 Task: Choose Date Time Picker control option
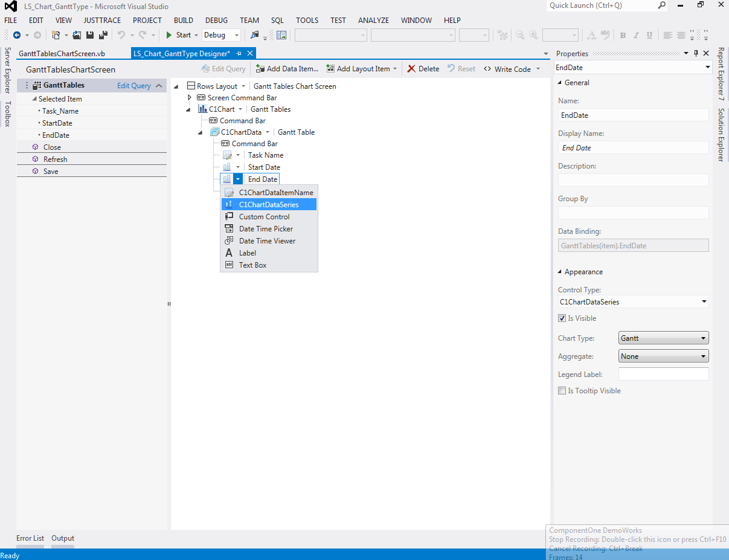click(269, 229)
